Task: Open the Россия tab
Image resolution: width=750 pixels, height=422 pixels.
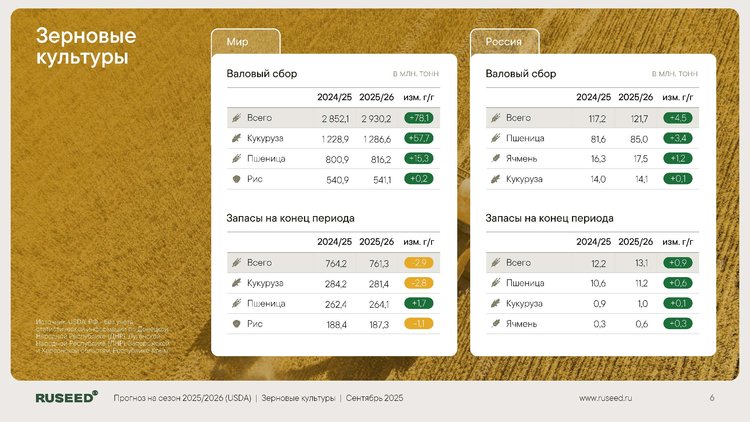Action: pyautogui.click(x=504, y=42)
